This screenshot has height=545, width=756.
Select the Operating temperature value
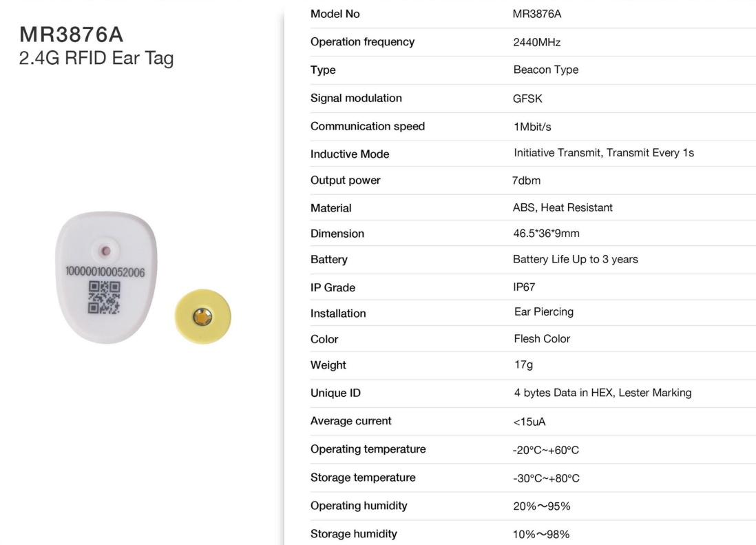pos(546,450)
